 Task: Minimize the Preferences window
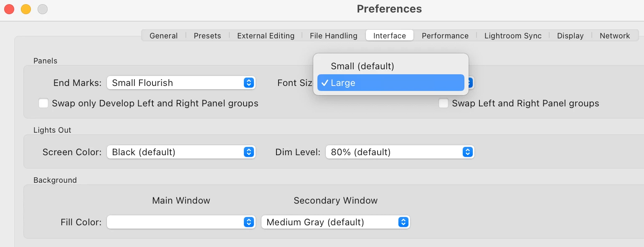point(26,9)
